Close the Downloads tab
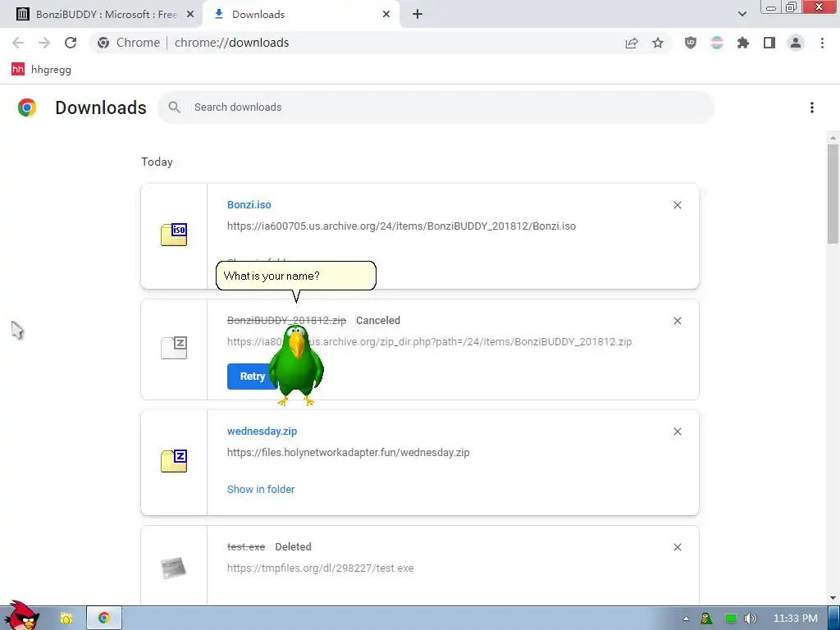840x630 pixels. coord(386,15)
